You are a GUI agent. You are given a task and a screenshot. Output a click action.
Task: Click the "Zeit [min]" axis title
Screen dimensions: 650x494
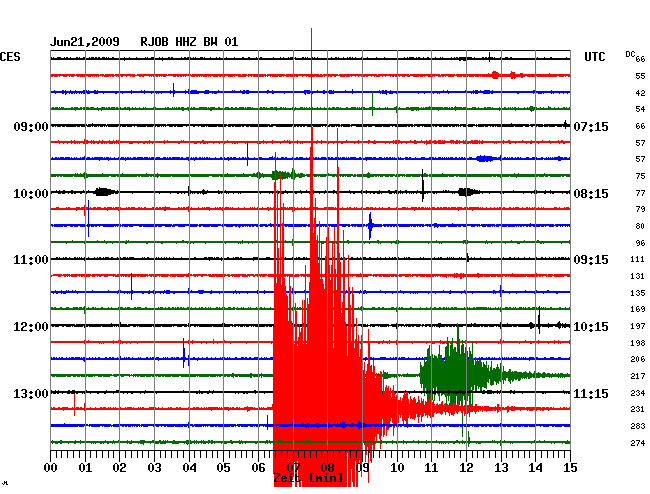[x=308, y=478]
